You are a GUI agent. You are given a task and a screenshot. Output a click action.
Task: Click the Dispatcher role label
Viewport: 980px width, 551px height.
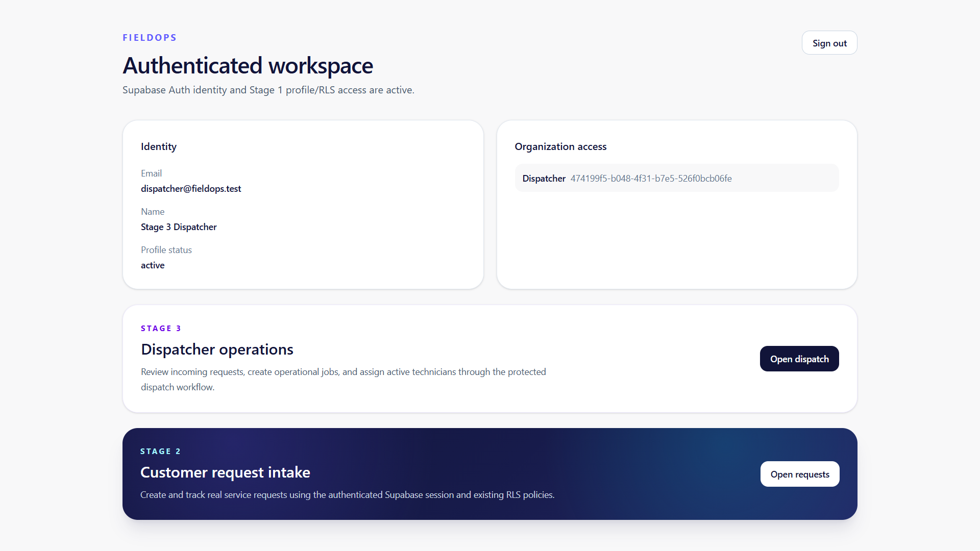544,179
